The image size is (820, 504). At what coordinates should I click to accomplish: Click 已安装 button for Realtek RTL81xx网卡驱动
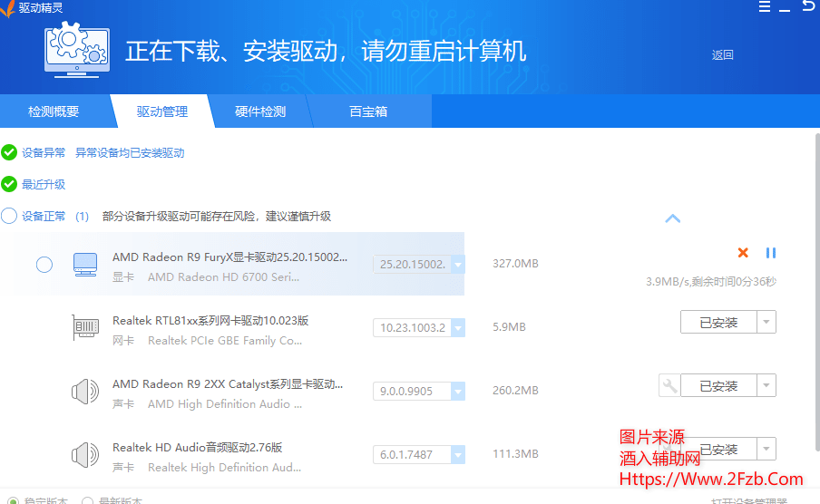point(718,322)
